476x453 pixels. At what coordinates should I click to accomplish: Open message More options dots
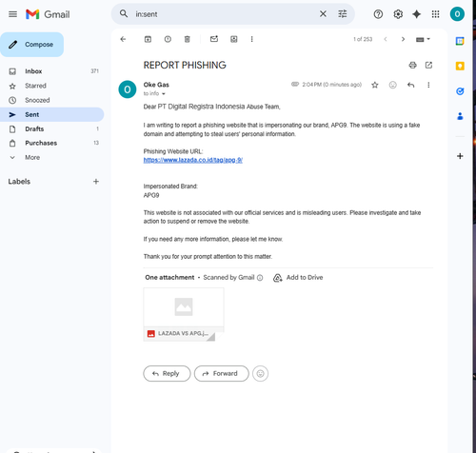point(428,85)
